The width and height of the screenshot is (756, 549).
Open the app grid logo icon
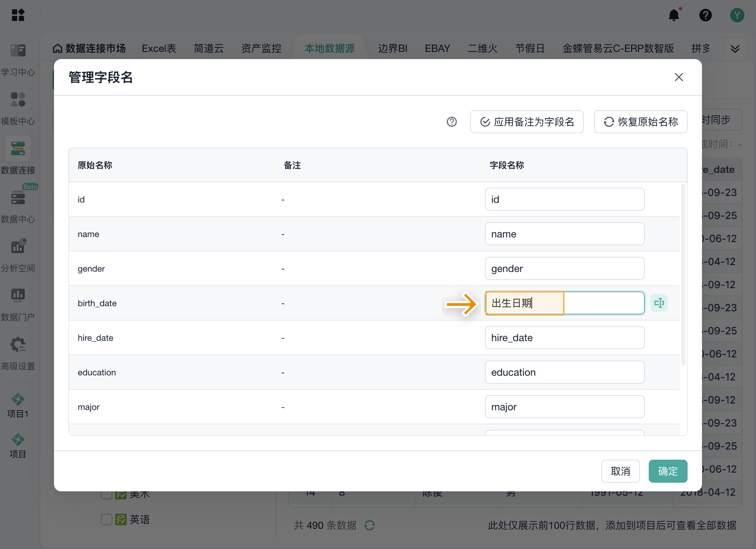click(x=18, y=15)
